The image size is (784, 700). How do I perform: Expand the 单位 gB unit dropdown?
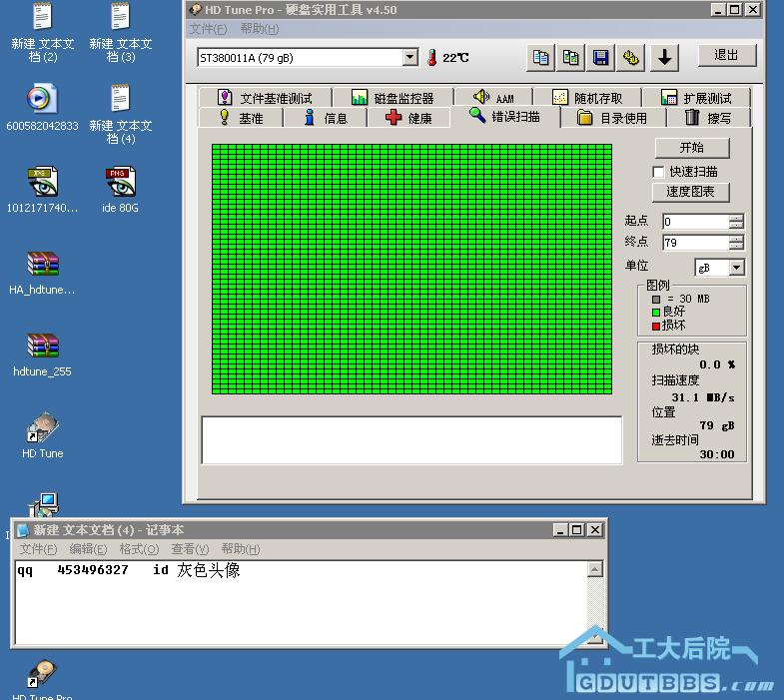pyautogui.click(x=736, y=268)
